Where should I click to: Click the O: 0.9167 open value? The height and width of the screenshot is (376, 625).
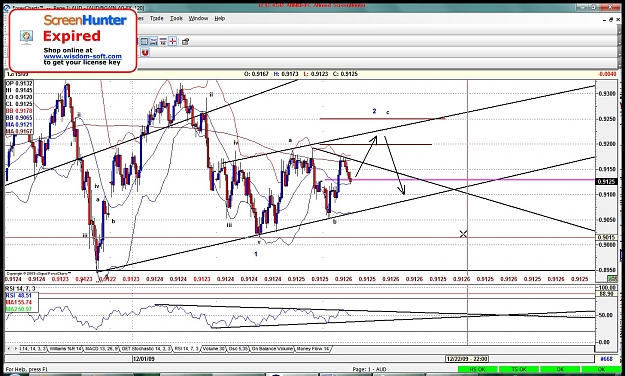point(256,74)
